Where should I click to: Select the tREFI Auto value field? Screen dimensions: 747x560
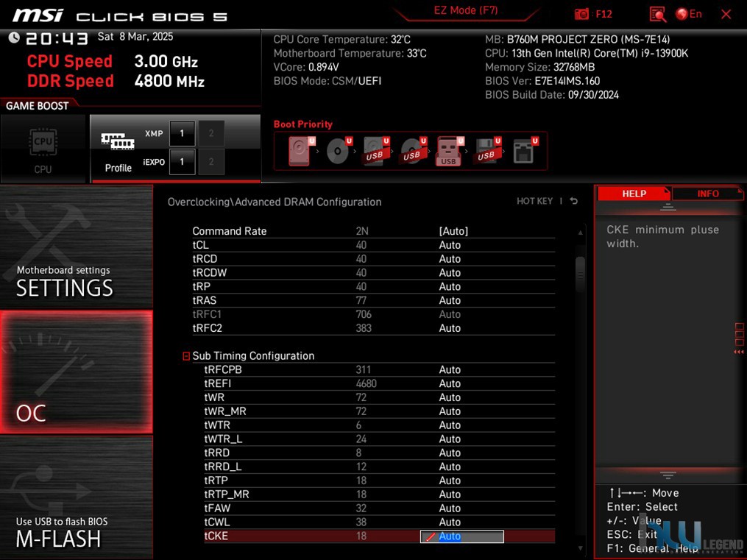pos(449,383)
